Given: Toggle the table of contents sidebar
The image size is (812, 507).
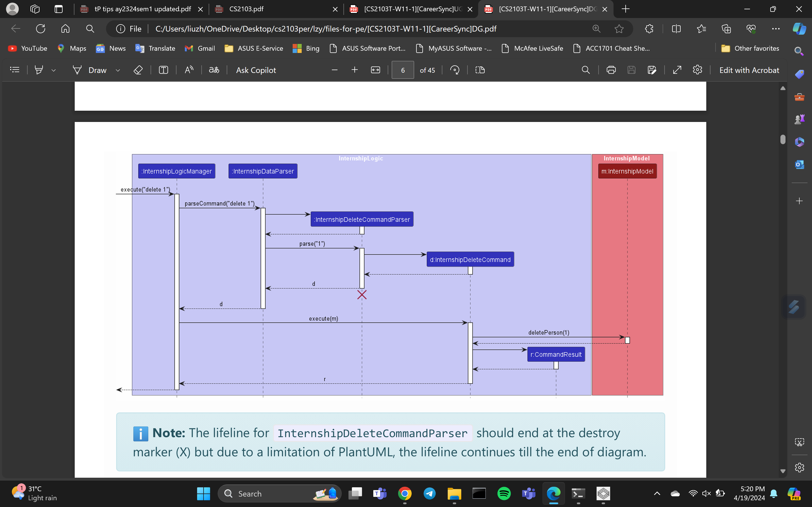Looking at the screenshot, I should coord(15,70).
